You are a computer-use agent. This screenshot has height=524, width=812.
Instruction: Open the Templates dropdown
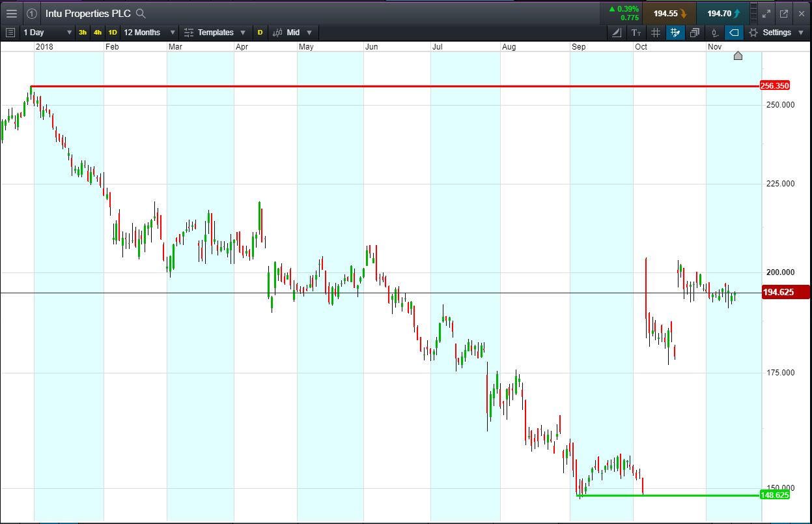click(215, 32)
